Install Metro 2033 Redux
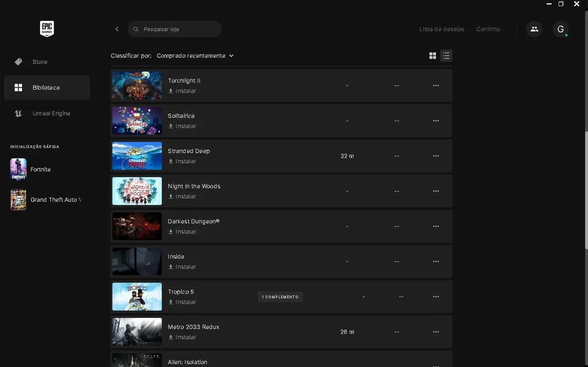This screenshot has width=588, height=367. (182, 337)
